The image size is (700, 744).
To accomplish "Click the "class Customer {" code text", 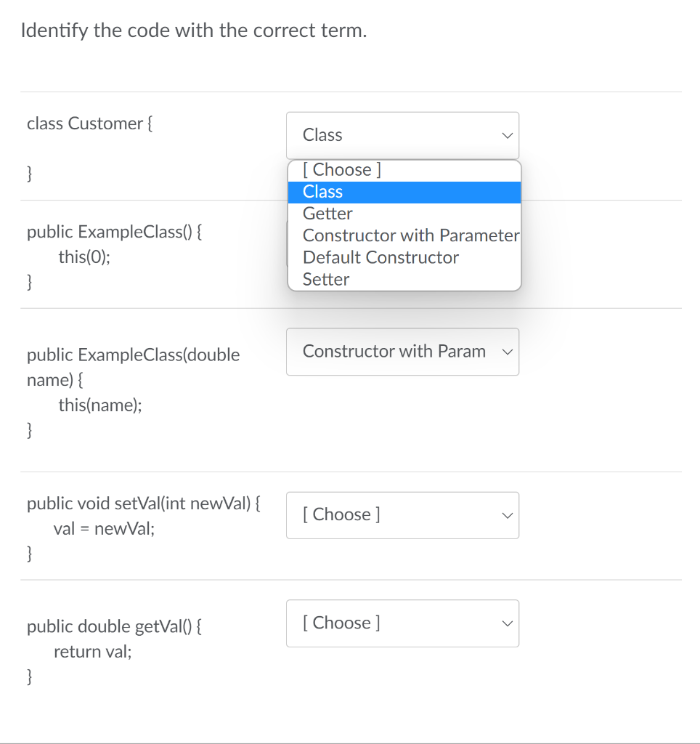I will [90, 124].
